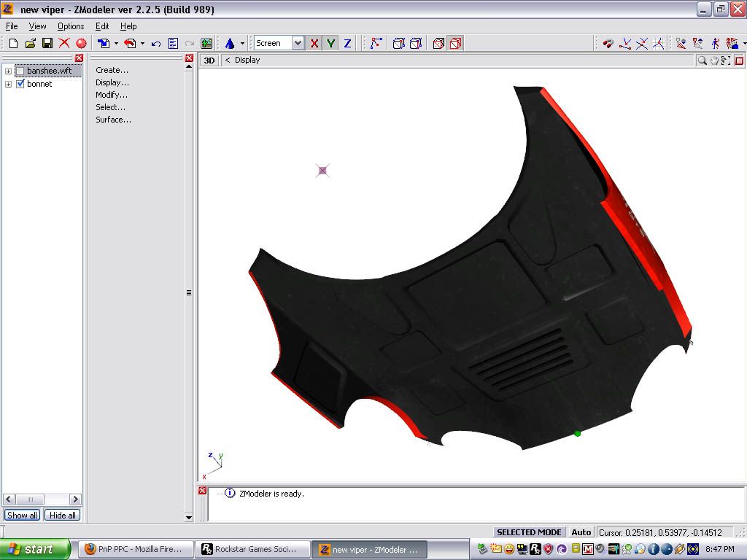The height and width of the screenshot is (560, 747).
Task: Uncheck the bonnet object checkbox
Action: click(x=20, y=84)
